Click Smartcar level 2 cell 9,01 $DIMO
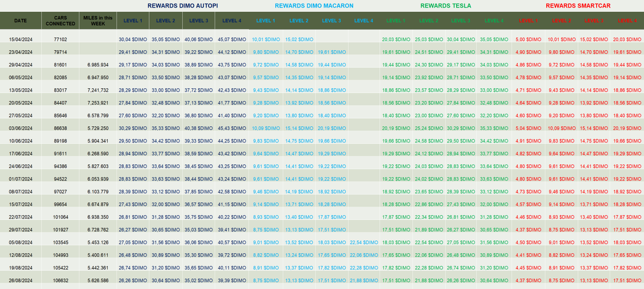Screen dimensions: 644x289 click(561, 242)
